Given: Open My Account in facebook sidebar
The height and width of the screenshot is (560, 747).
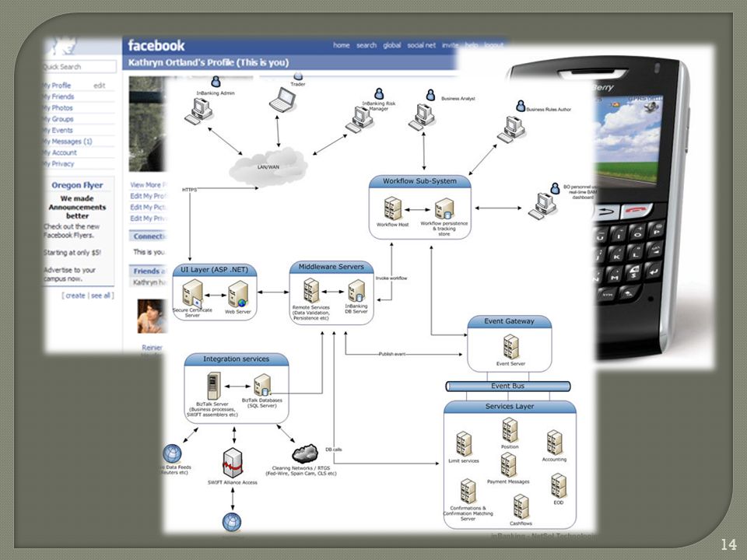Looking at the screenshot, I should click(60, 152).
